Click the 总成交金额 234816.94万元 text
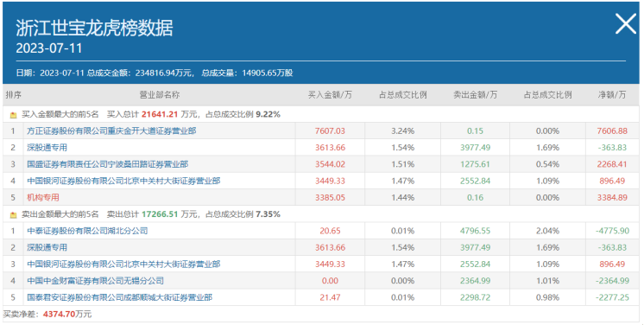 pos(140,73)
